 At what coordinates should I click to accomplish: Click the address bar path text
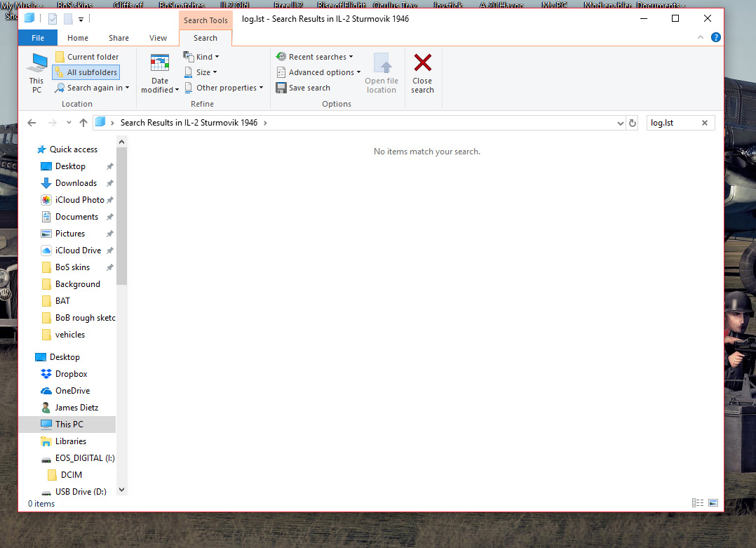click(x=189, y=123)
